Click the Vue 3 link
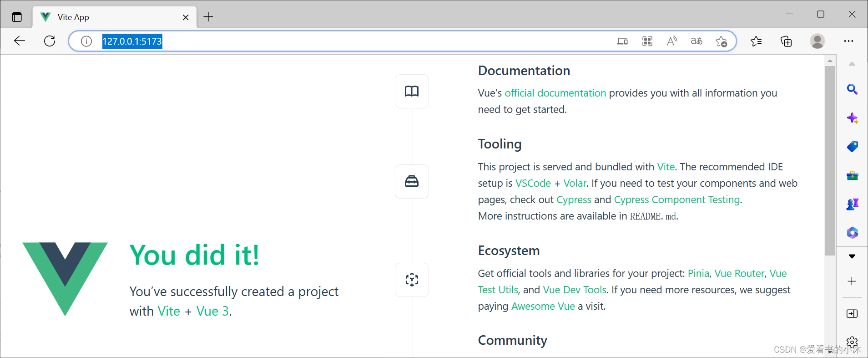868x358 pixels. [212, 311]
